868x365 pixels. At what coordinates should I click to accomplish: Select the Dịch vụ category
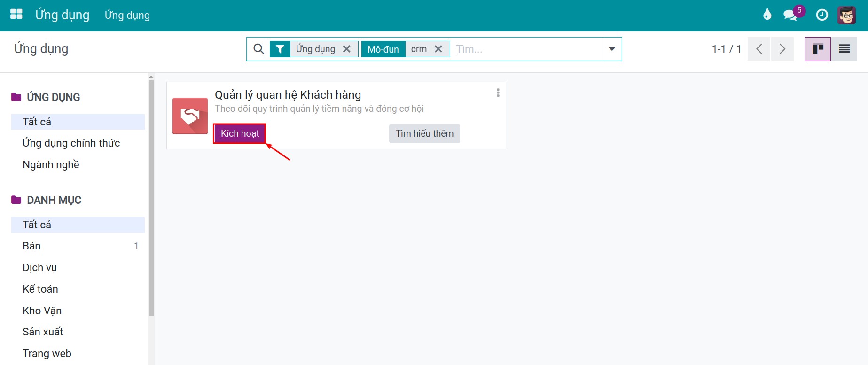pos(78,267)
